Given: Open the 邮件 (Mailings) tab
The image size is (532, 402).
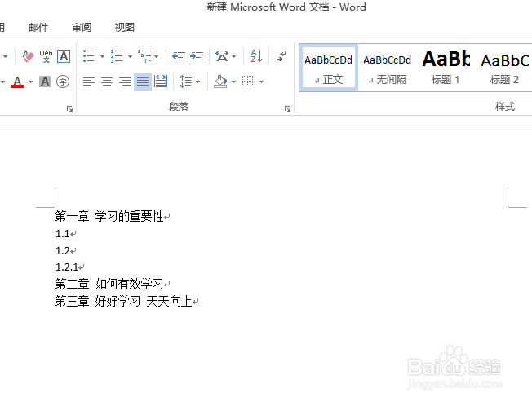Looking at the screenshot, I should 38,27.
